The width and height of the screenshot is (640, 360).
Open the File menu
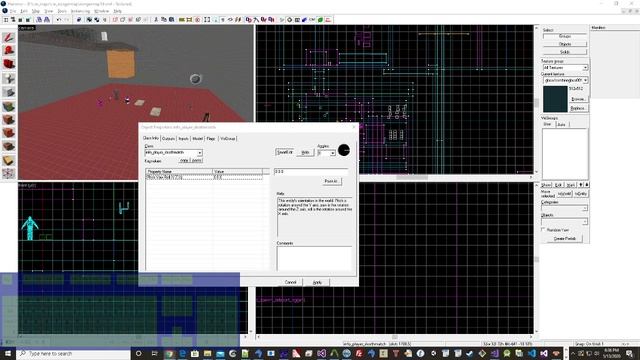coord(13,11)
